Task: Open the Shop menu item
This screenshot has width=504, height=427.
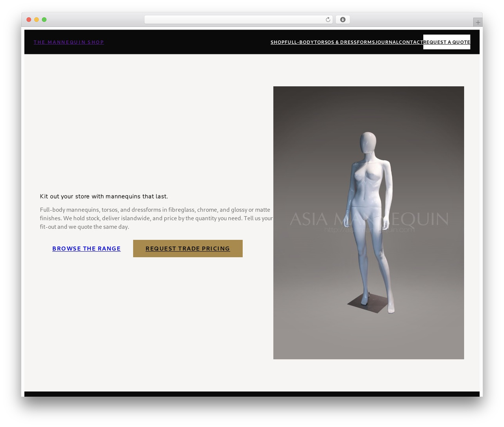Action: click(x=277, y=42)
